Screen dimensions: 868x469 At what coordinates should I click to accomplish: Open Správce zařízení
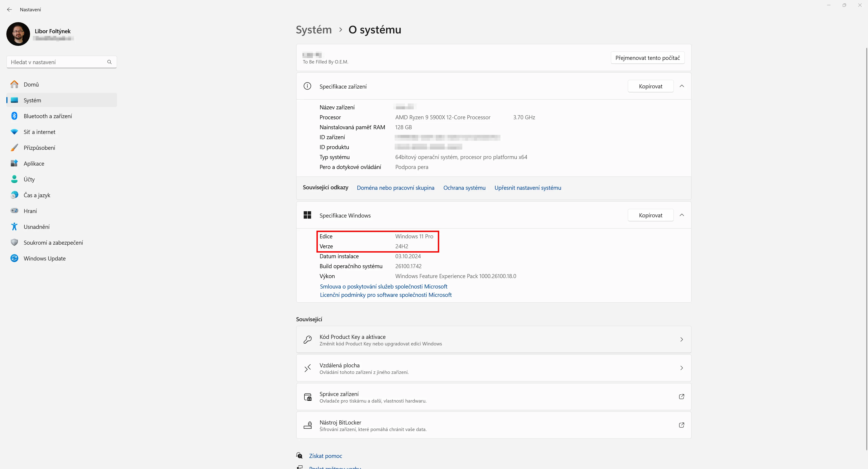[494, 397]
